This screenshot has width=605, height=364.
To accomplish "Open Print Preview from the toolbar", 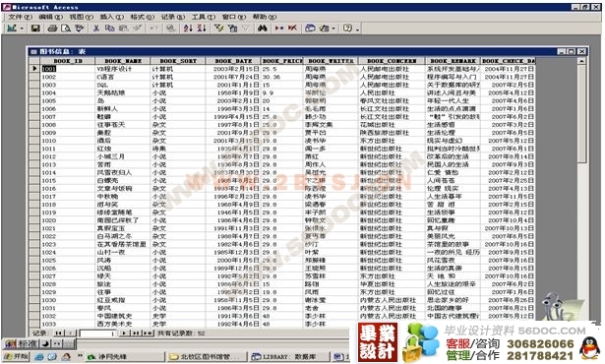I will pyautogui.click(x=66, y=29).
